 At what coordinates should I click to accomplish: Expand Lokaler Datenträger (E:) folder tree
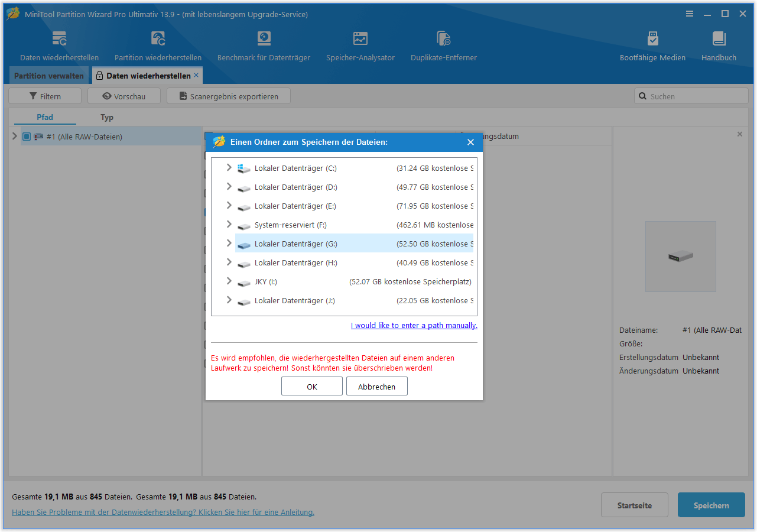pos(229,206)
